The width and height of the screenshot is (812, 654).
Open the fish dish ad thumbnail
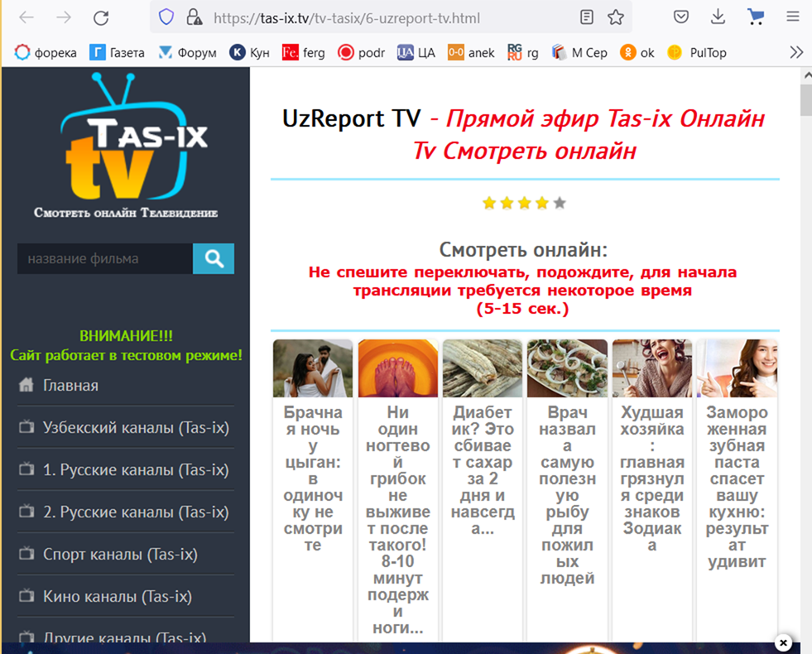(567, 368)
